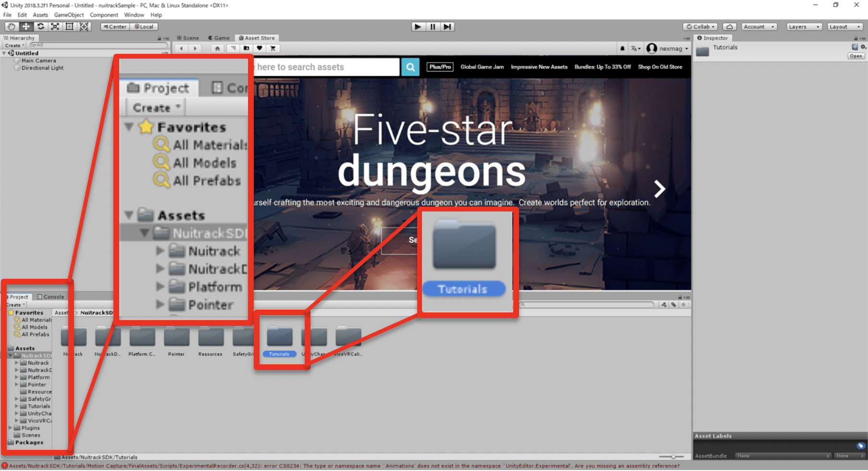Switch to the Game tab
This screenshot has height=471, width=868.
(x=219, y=38)
